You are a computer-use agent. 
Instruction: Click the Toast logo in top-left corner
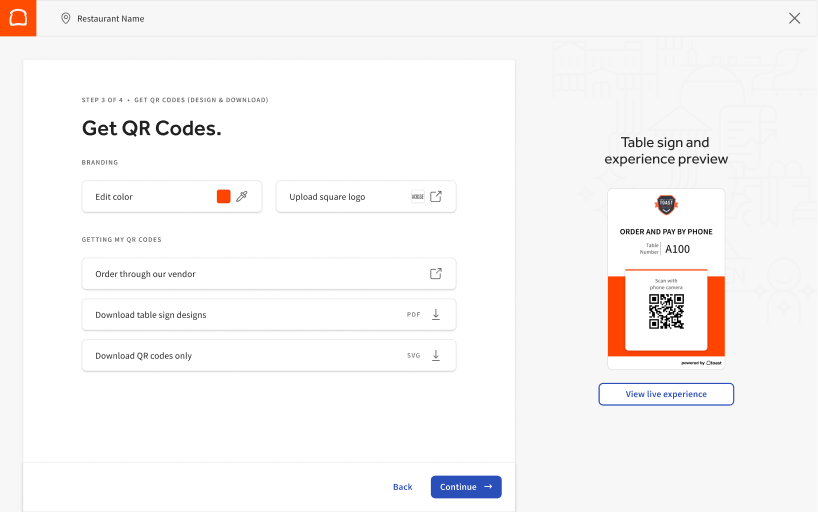click(18, 18)
